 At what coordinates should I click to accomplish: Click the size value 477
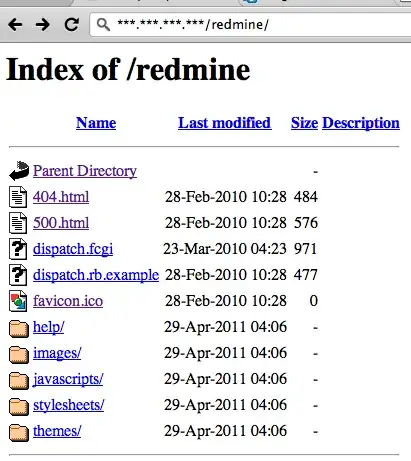306,275
